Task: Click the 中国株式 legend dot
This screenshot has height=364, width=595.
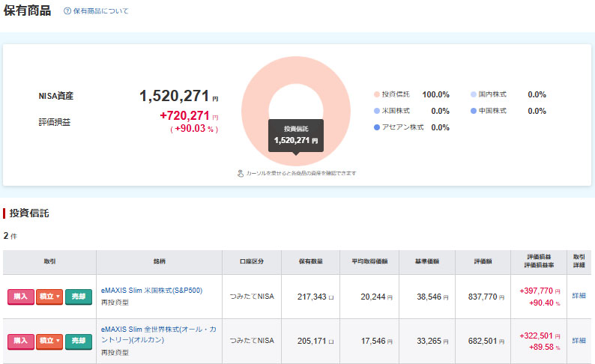Action: [474, 112]
